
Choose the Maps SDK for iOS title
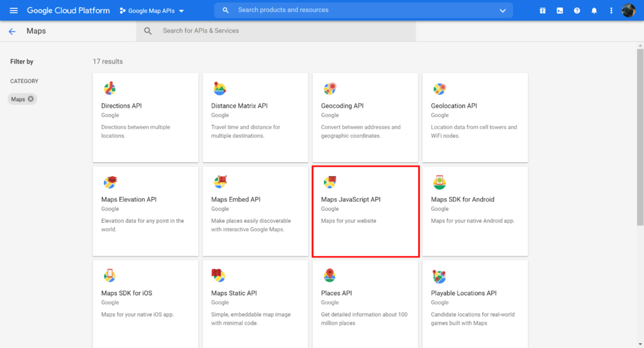(127, 293)
